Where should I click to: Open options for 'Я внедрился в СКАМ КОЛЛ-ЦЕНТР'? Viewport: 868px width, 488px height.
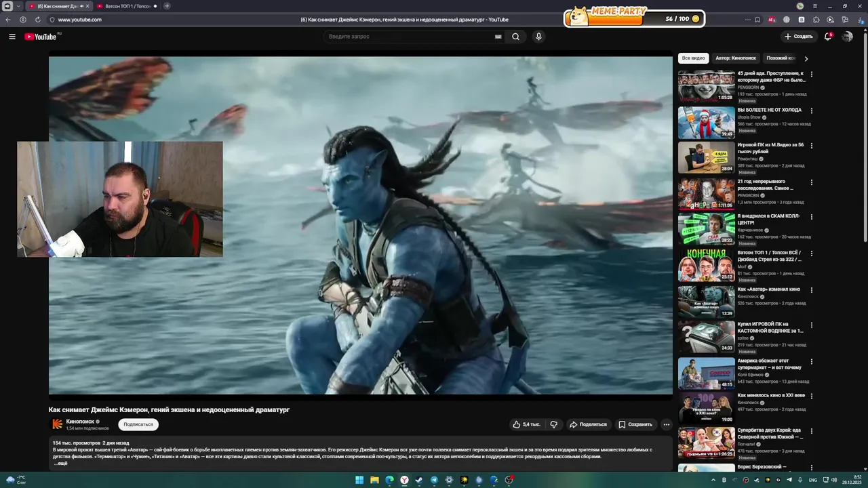812,218
